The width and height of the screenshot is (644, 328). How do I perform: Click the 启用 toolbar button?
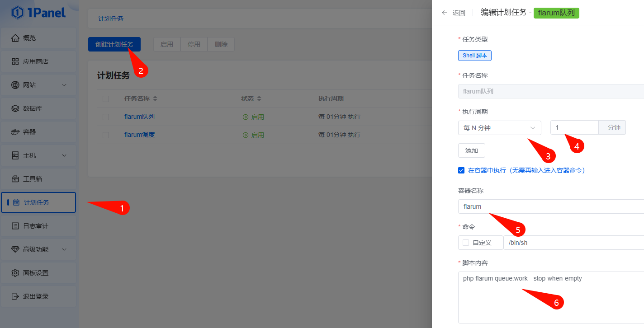(x=167, y=44)
